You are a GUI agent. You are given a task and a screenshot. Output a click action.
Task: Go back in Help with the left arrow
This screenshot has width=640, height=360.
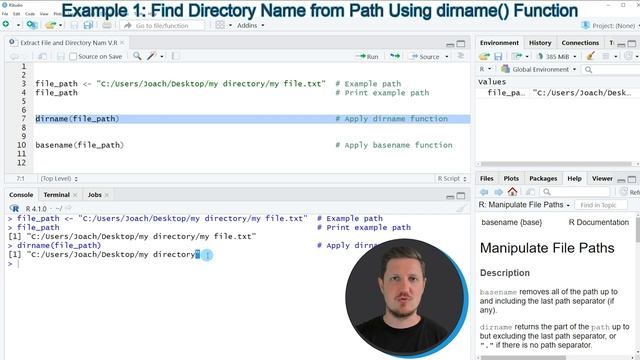(484, 191)
